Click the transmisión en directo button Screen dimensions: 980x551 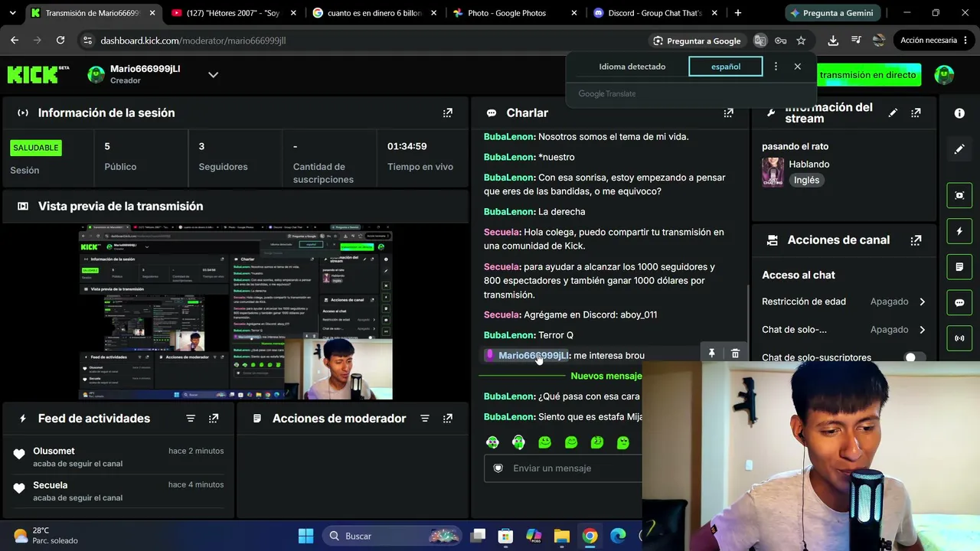(867, 75)
